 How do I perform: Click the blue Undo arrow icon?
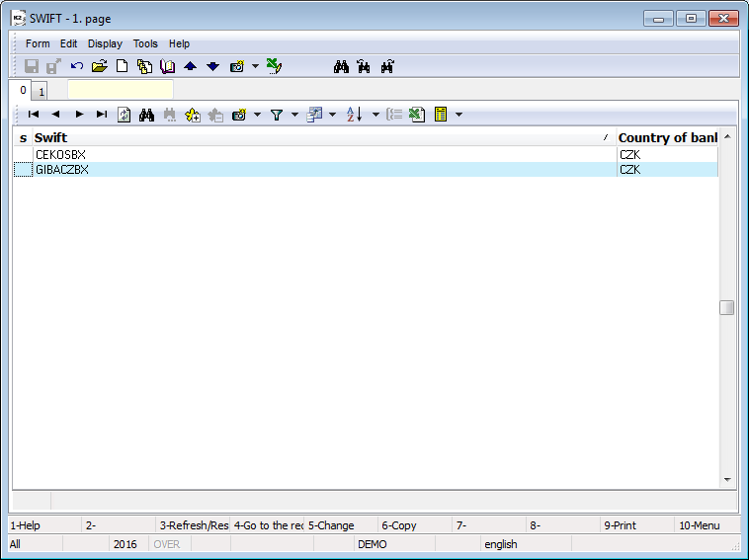pos(76,66)
